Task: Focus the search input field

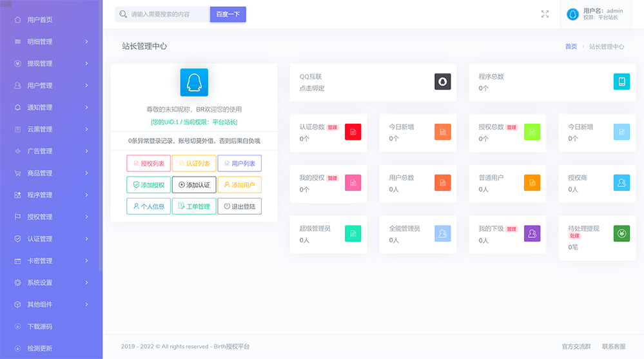Action: (162, 14)
